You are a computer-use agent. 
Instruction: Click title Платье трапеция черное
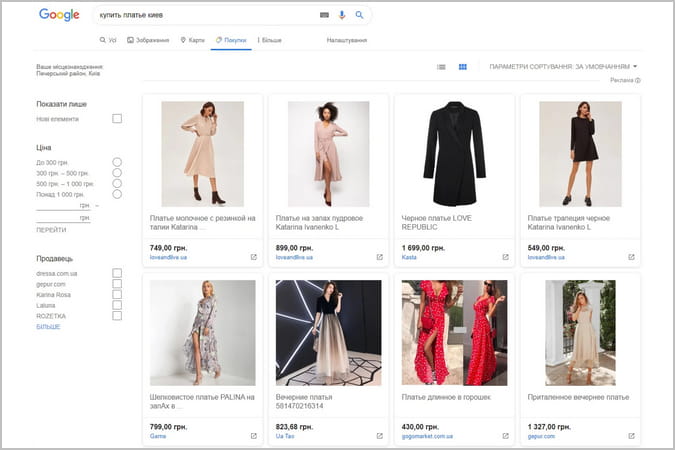pyautogui.click(x=568, y=223)
